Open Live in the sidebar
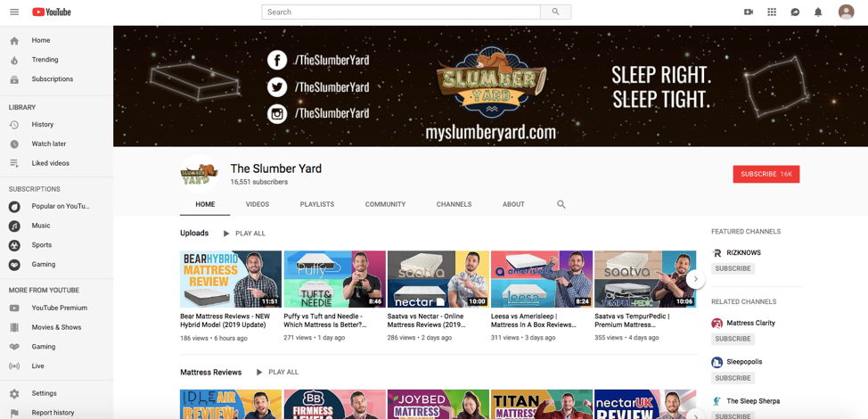868x419 pixels. click(56, 366)
